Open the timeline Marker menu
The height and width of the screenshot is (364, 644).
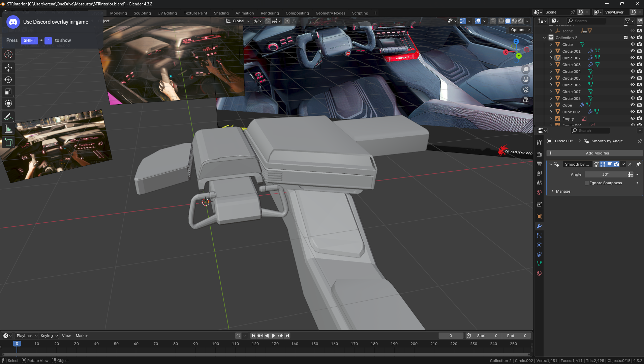[82, 336]
